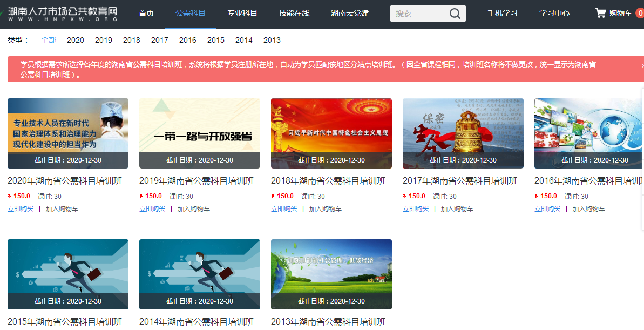Open the shopping cart icon
Viewport: 644px width, 330px height.
600,13
